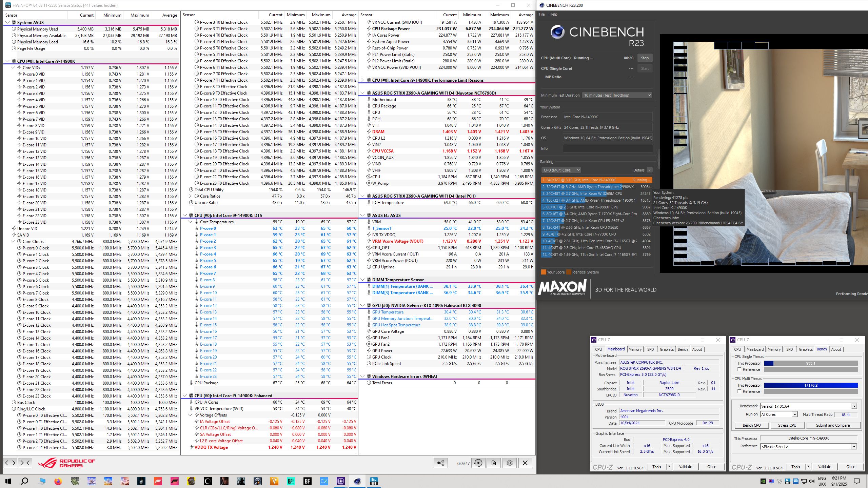Image resolution: width=868 pixels, height=488 pixels.
Task: Collapse Core Clocks tree node
Action: (13, 242)
